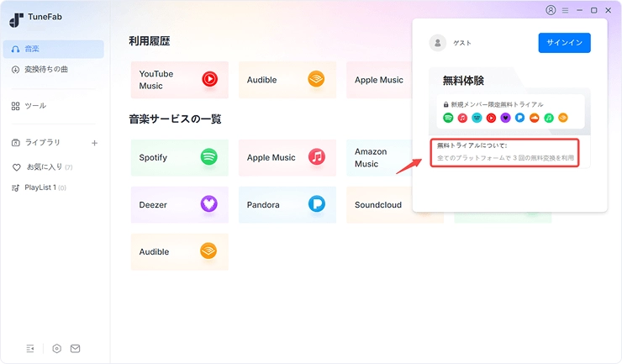Click the 無料体験 heading

(463, 81)
